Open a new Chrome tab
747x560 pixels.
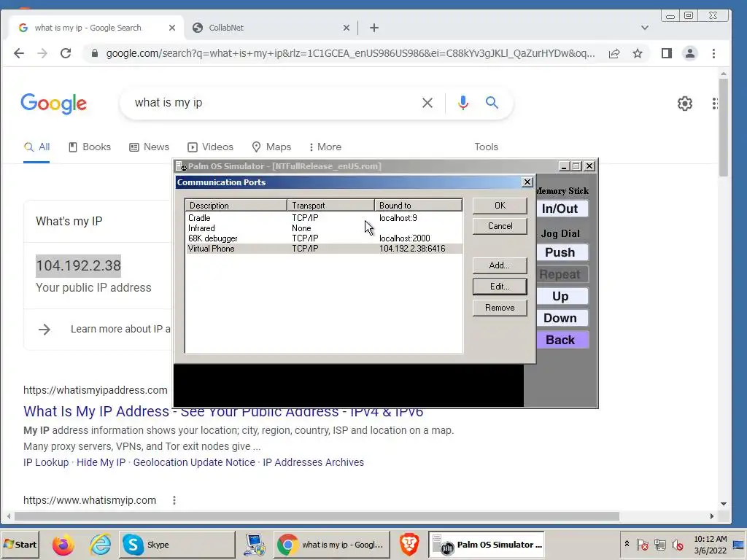point(374,28)
